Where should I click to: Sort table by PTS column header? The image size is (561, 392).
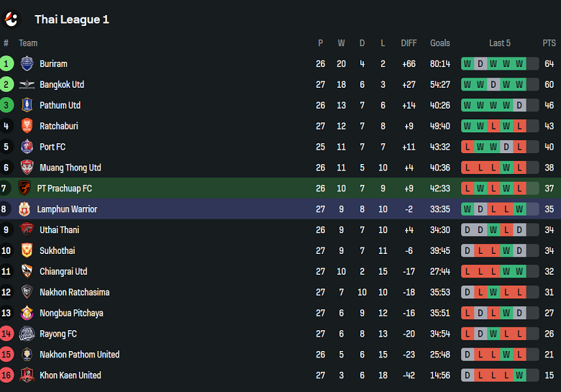pos(549,43)
